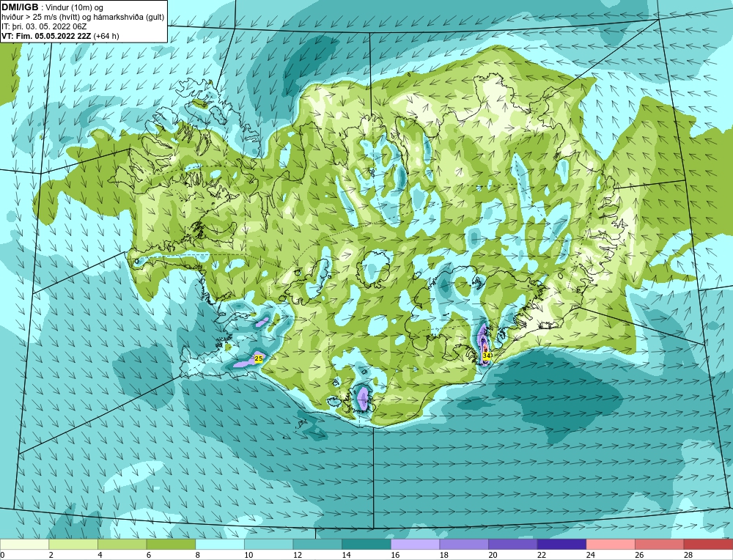733x560 pixels.
Task: Click the legend value label 16
Action: tap(394, 555)
